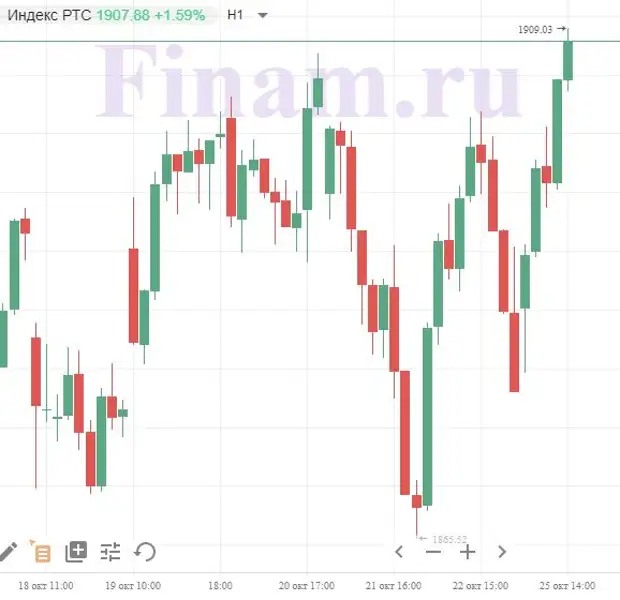This screenshot has height=600, width=620.
Task: Click the 25 окт 14:00 time label
Action: pos(566,585)
